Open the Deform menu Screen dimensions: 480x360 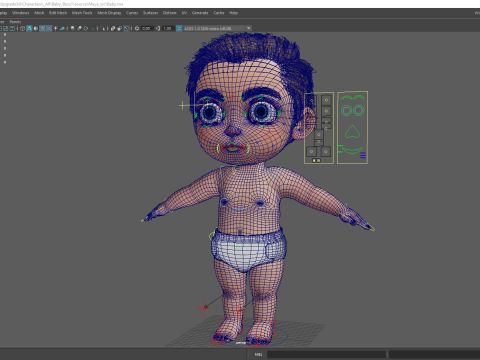tap(169, 13)
